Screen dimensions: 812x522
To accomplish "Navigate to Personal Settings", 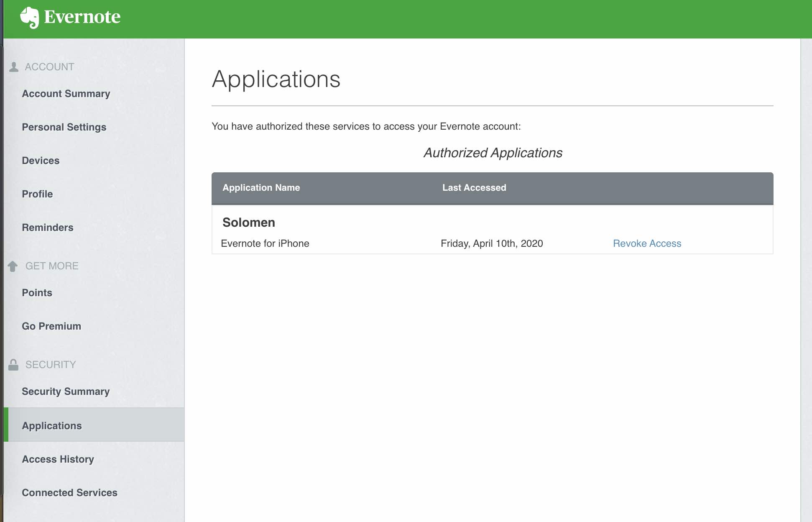I will 64,127.
